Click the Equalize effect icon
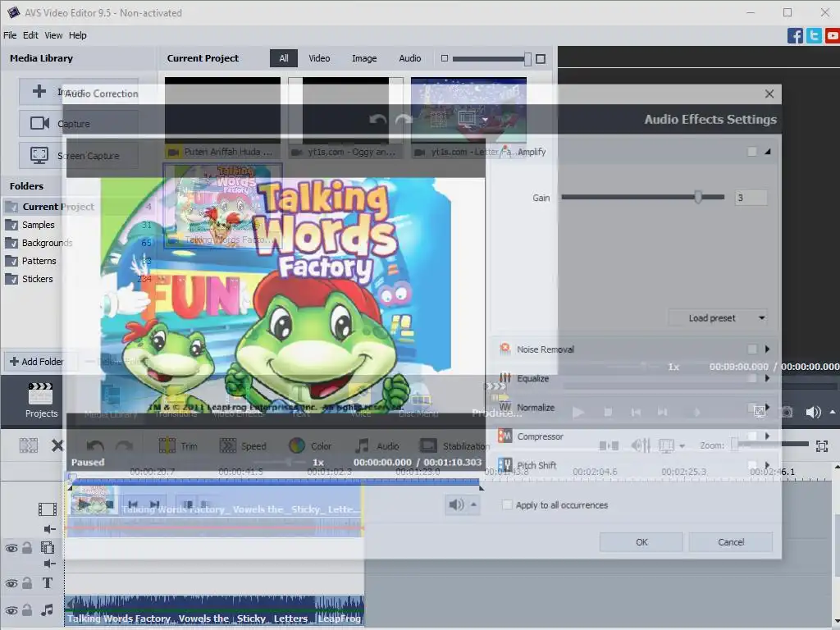 point(504,378)
